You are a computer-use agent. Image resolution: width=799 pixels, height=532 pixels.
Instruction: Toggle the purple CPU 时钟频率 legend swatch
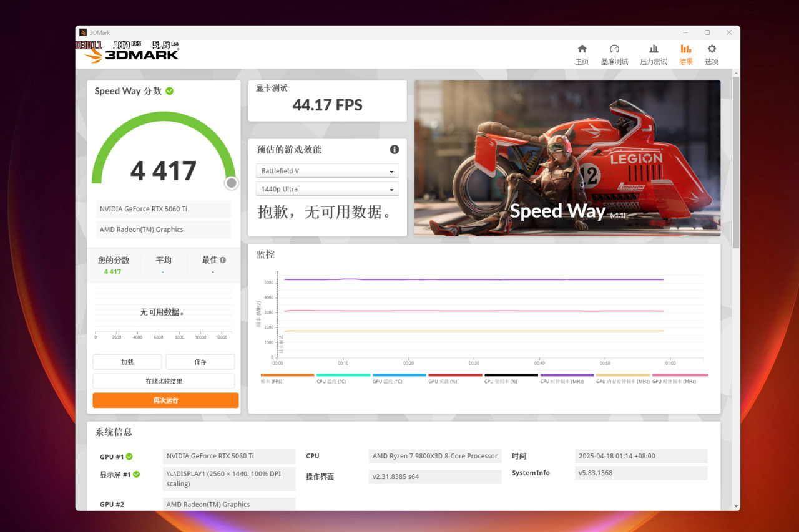[x=567, y=375]
